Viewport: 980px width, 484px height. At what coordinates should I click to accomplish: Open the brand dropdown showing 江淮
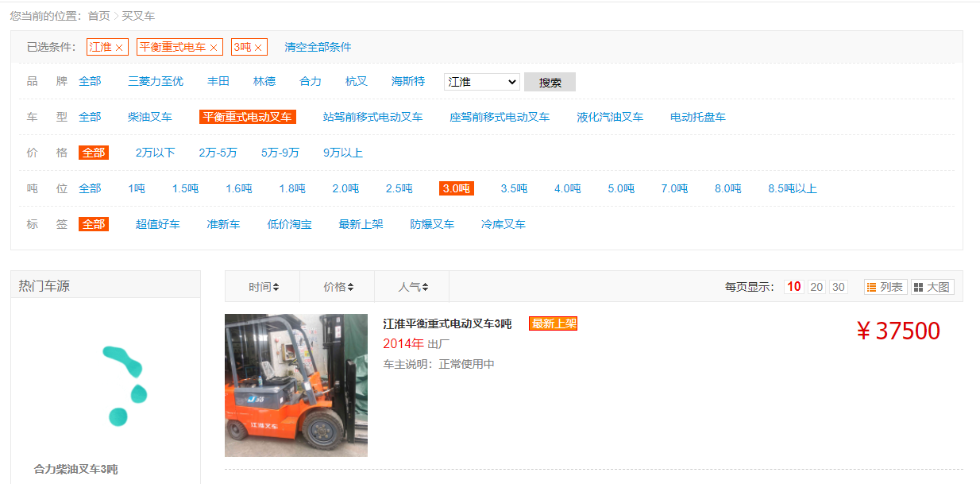[483, 81]
